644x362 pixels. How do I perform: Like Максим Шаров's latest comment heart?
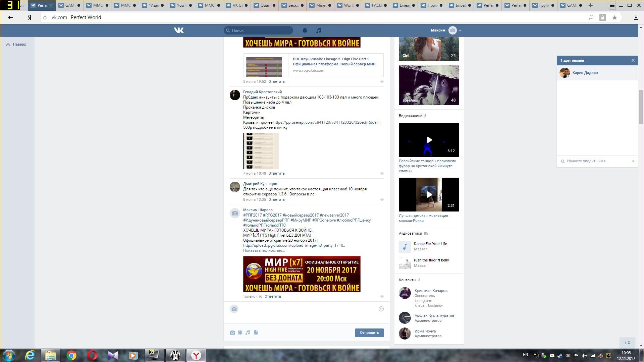coord(382,297)
